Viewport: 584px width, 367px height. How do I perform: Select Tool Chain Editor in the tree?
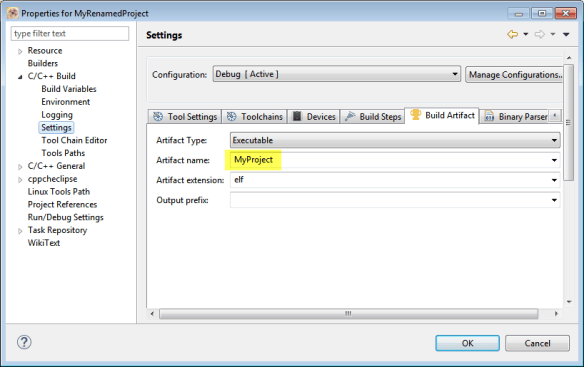point(74,140)
